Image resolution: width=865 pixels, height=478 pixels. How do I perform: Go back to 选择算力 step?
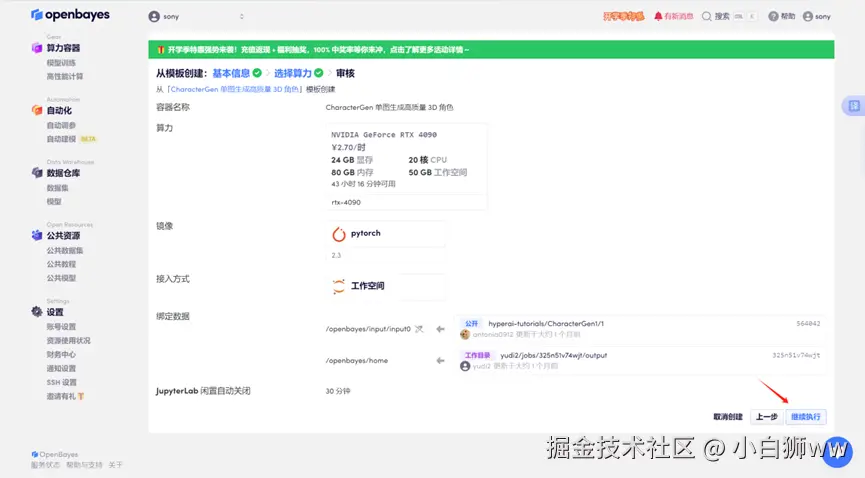tap(293, 73)
